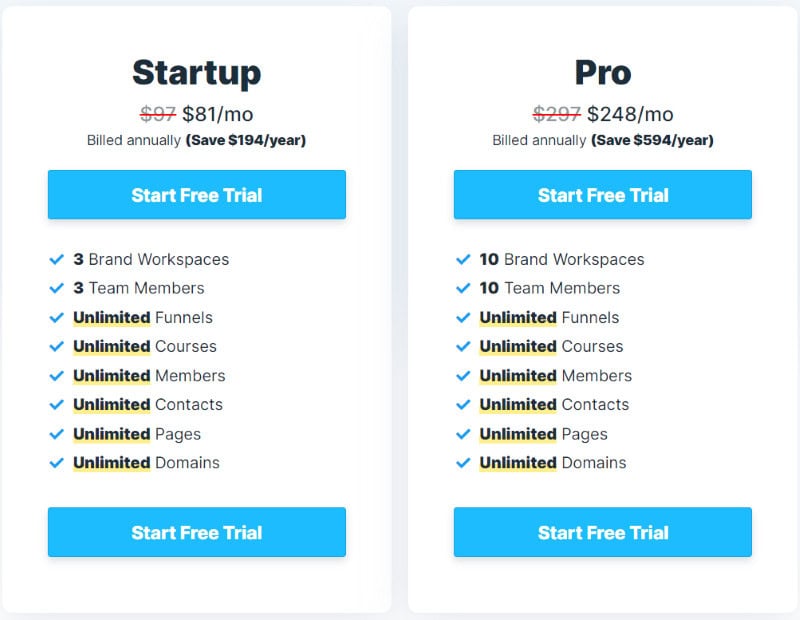Image resolution: width=800 pixels, height=620 pixels.
Task: Click the checkmark next to Pro's Unlimited Contacts
Action: [x=463, y=404]
